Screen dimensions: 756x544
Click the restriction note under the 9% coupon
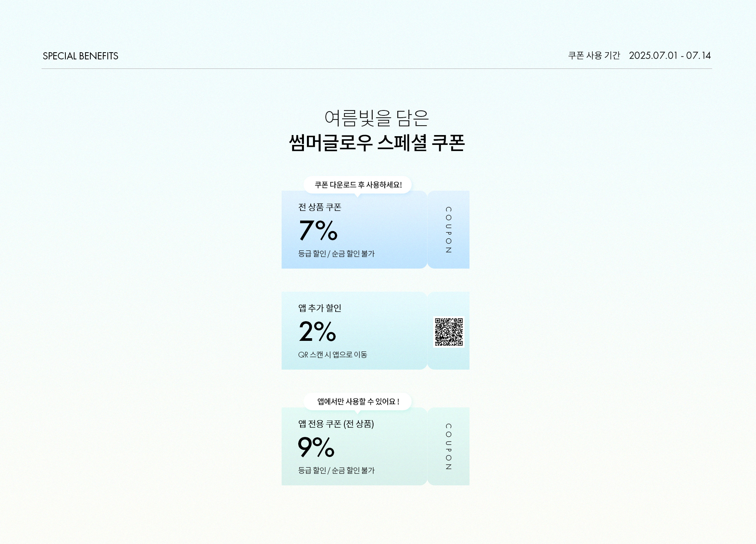[336, 470]
